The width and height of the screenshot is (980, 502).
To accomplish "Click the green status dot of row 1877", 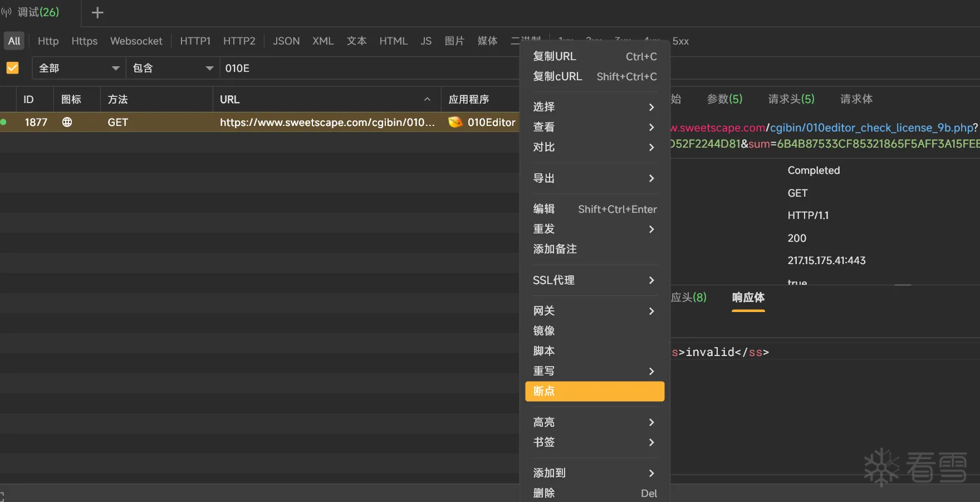I will (x=3, y=122).
